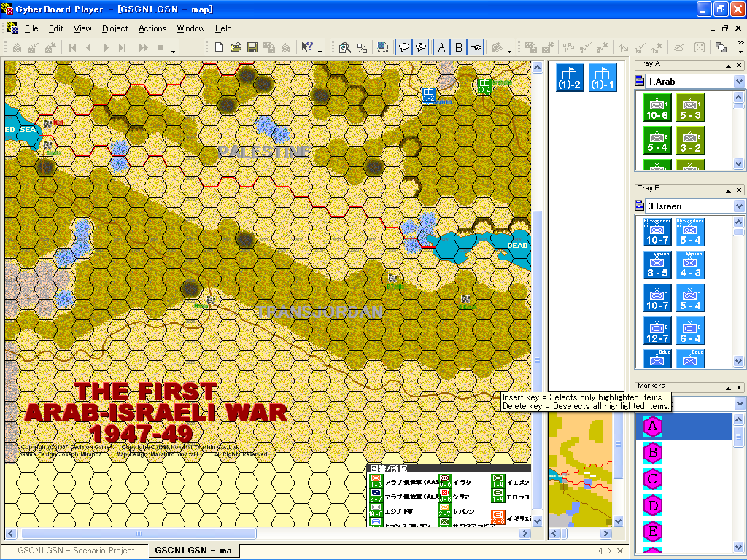This screenshot has width=747, height=560.
Task: Collapse the Tray A panel arrow
Action: pos(729,66)
